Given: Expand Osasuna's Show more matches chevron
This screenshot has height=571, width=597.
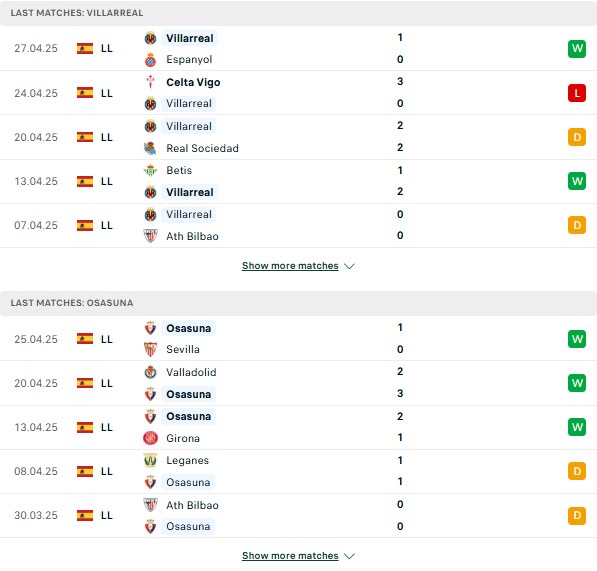Looking at the screenshot, I should point(349,556).
